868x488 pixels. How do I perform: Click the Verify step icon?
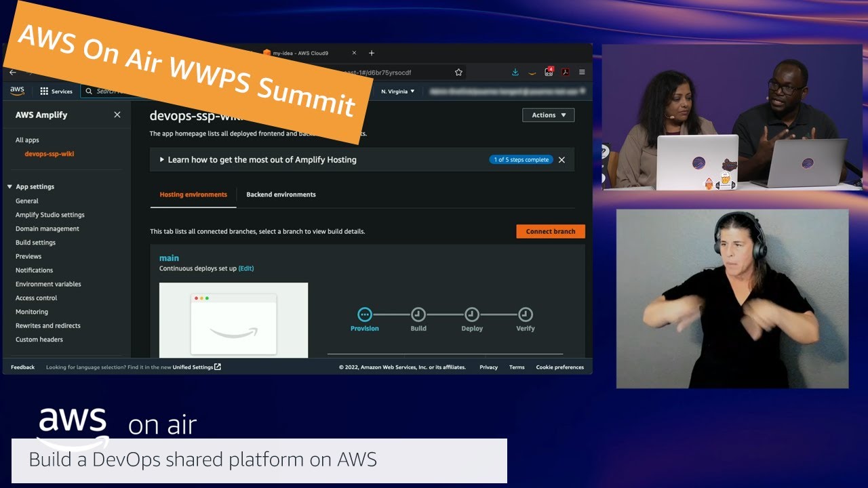(x=526, y=314)
